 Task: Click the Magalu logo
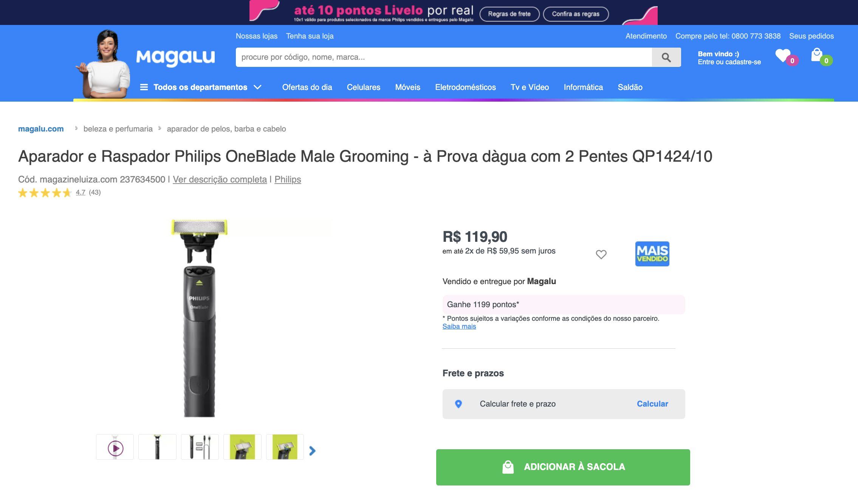175,58
